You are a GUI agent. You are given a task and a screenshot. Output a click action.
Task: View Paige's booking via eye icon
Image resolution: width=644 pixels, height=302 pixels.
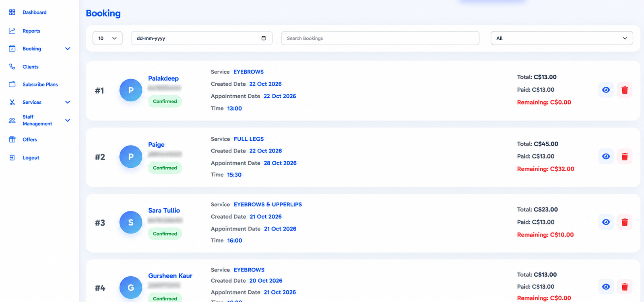pos(606,156)
